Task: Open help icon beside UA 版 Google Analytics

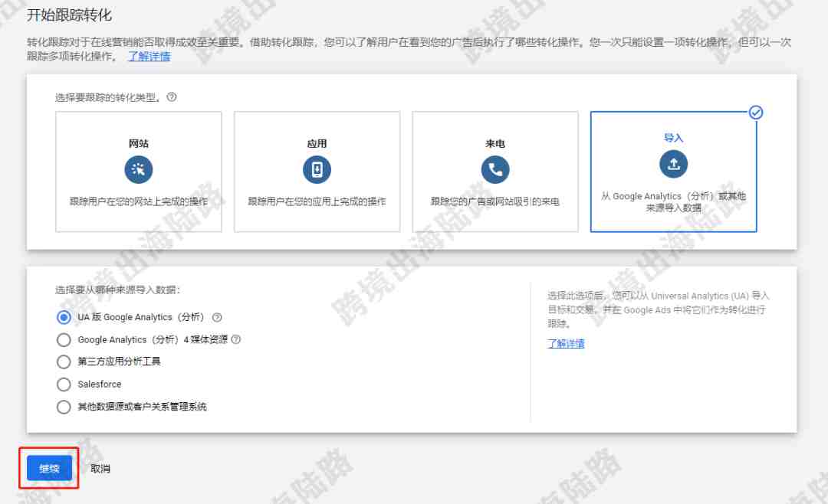Action: (x=217, y=317)
